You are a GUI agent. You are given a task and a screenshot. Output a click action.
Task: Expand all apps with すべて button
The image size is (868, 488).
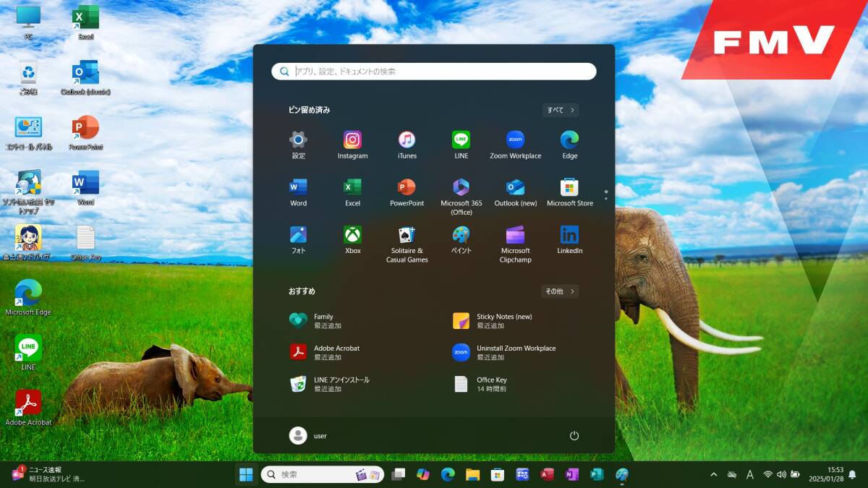tap(561, 110)
